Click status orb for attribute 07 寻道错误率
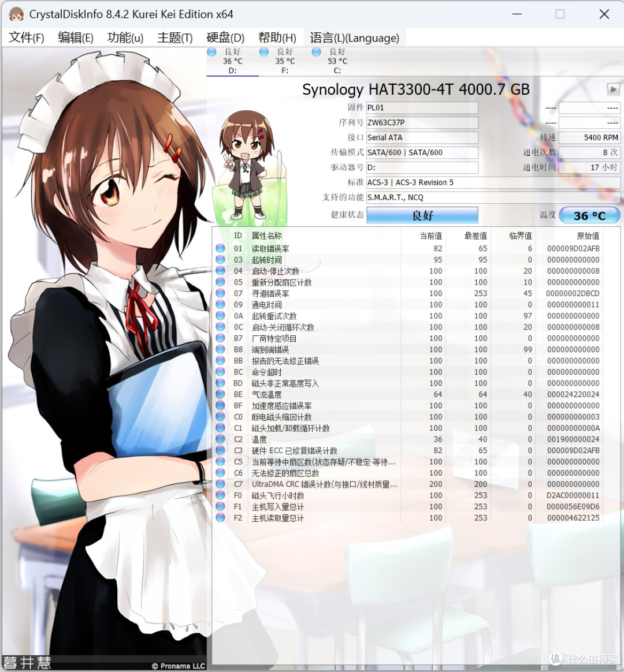 click(221, 293)
